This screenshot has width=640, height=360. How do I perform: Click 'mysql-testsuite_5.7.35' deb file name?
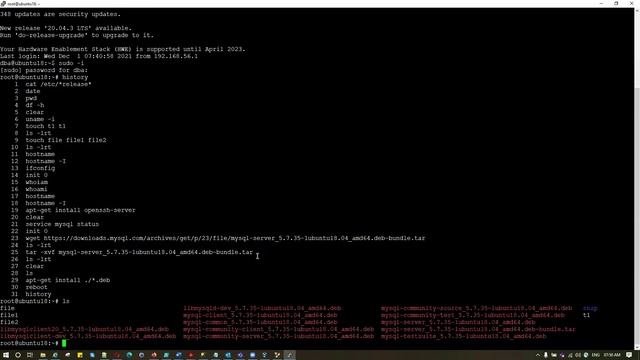[463, 336]
